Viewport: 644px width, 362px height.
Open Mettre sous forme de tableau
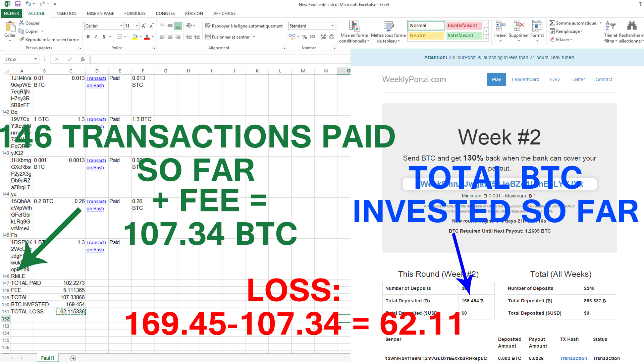pos(388,32)
